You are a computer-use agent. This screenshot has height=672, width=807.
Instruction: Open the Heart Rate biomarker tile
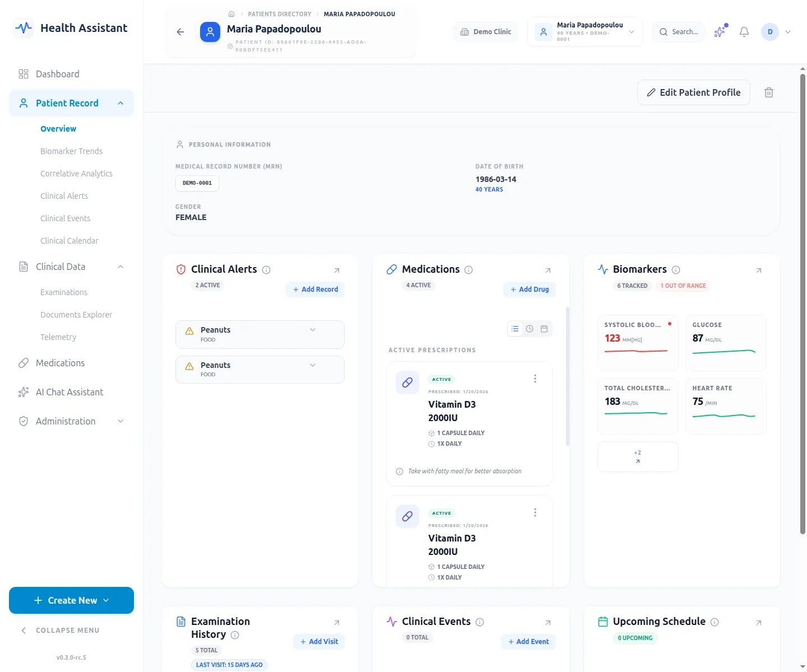(726, 406)
